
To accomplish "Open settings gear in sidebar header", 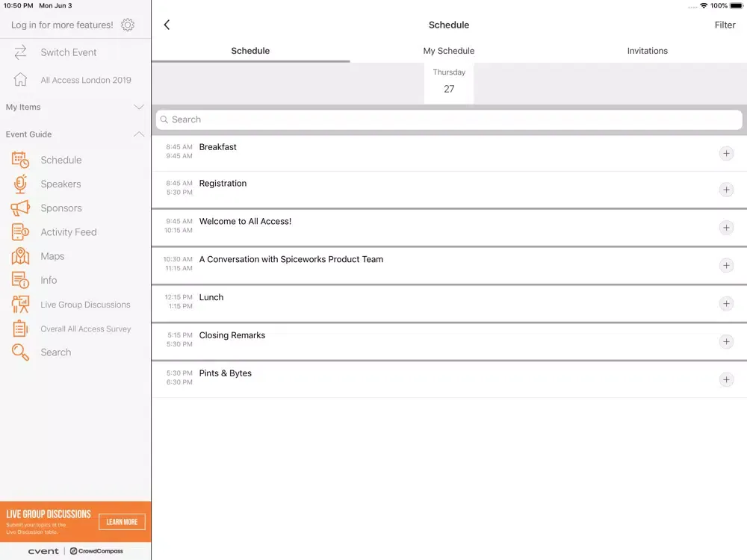I will point(128,25).
